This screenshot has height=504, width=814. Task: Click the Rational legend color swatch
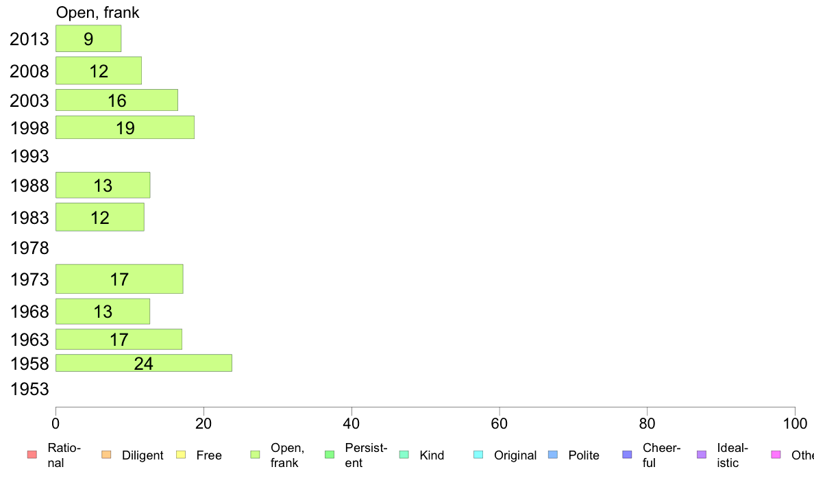click(x=32, y=455)
